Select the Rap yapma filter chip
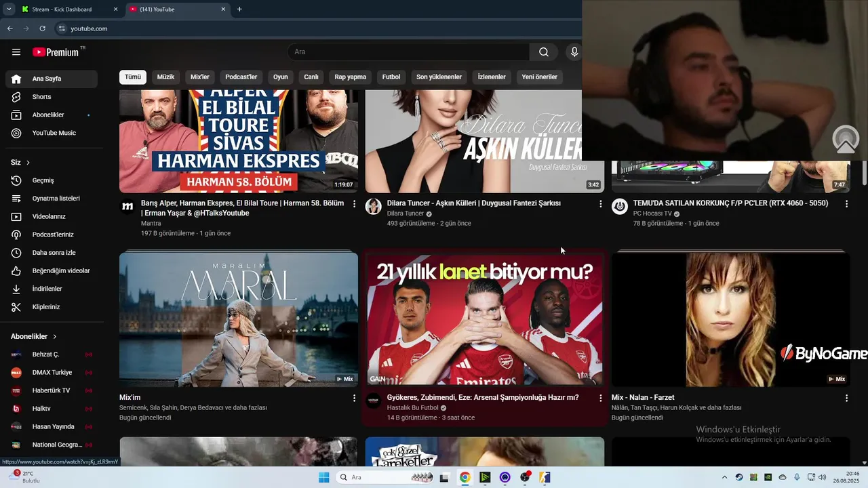Screen dimensions: 868x488 pyautogui.click(x=351, y=77)
